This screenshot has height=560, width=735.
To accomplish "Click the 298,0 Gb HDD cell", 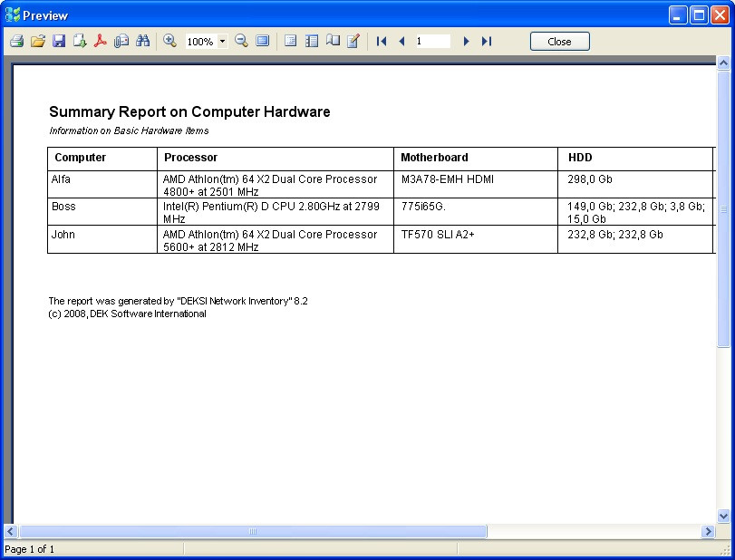I will 635,184.
